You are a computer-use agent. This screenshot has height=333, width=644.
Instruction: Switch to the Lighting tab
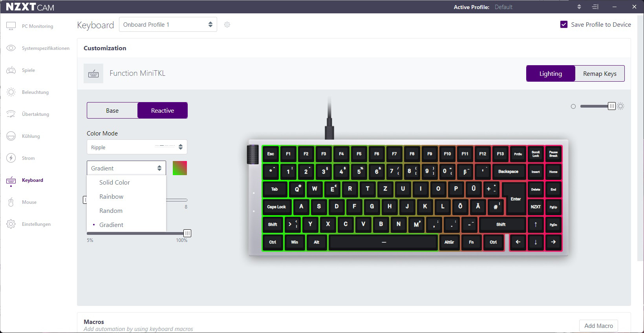point(551,73)
